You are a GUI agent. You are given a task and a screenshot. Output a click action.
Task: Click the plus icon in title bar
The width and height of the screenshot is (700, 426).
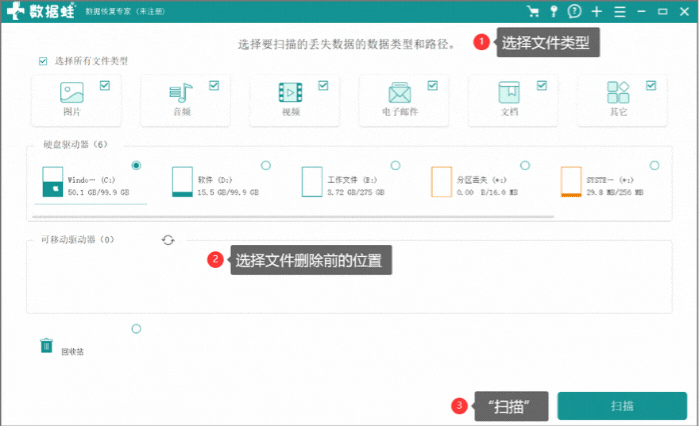click(597, 12)
